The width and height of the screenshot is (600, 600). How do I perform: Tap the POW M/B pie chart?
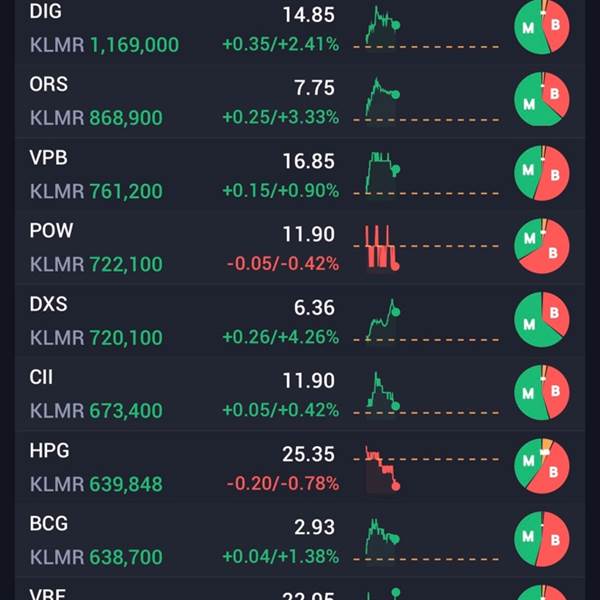[x=541, y=246]
